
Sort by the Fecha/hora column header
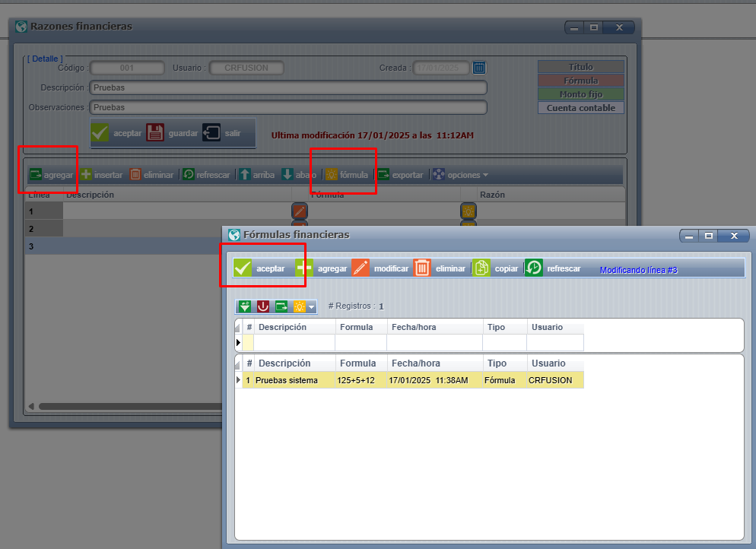pyautogui.click(x=414, y=363)
